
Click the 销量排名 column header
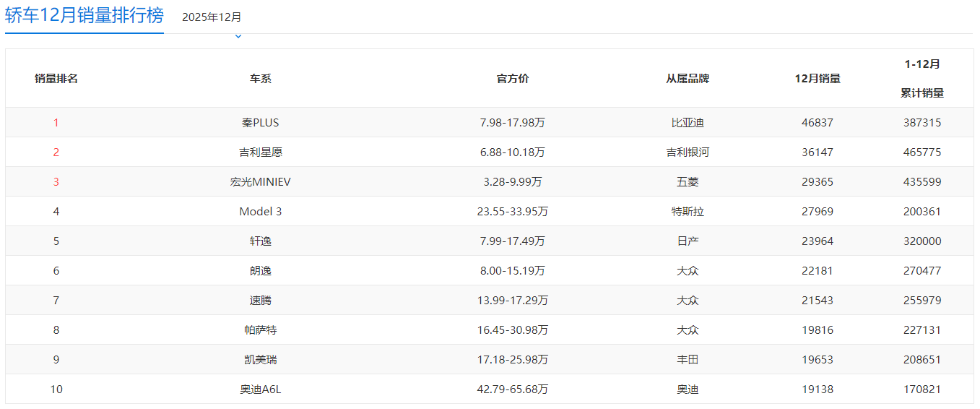tap(56, 79)
